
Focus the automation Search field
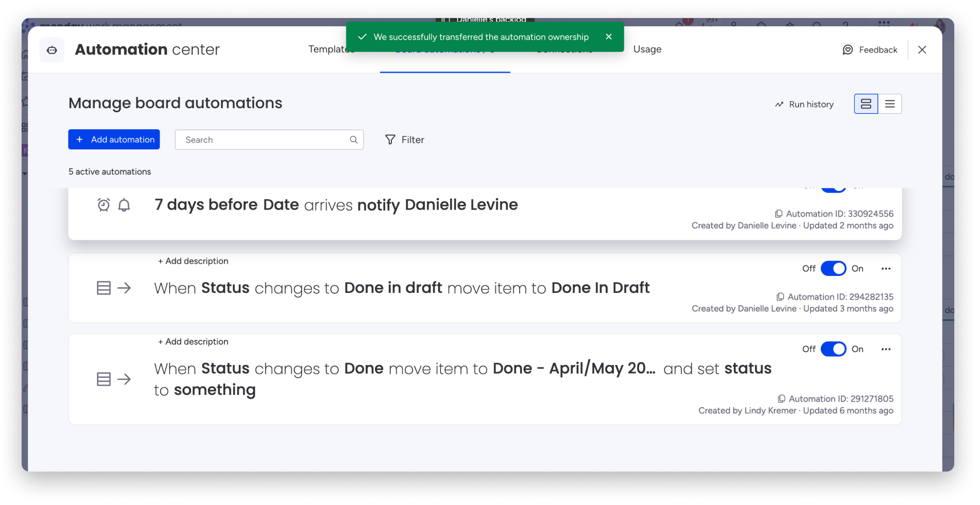tap(269, 140)
